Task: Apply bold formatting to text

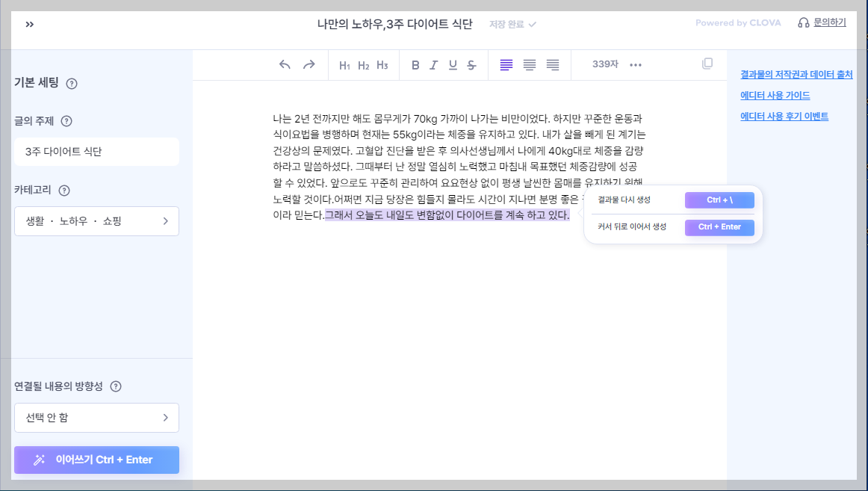Action: [415, 65]
